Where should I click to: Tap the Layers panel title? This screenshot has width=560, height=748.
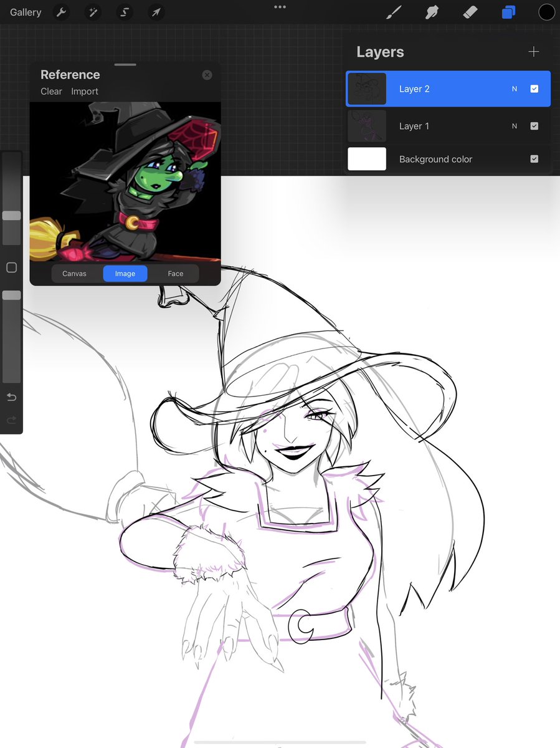(x=380, y=52)
